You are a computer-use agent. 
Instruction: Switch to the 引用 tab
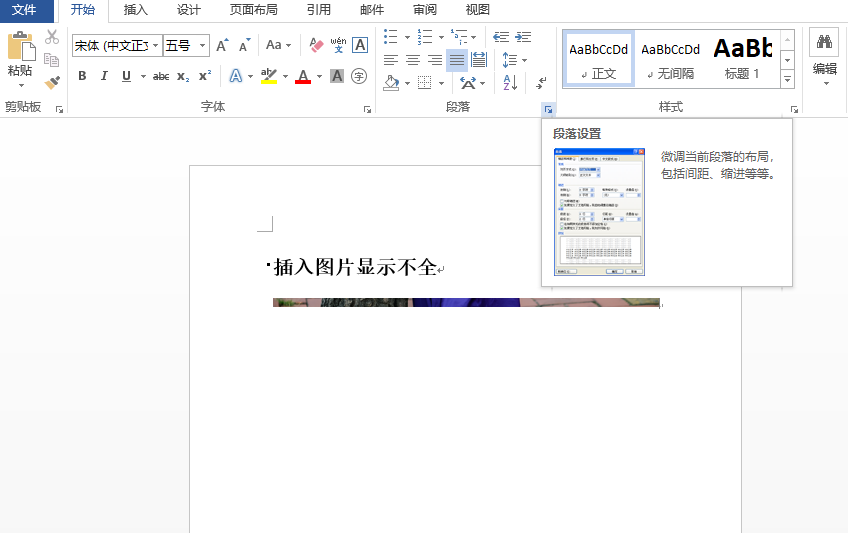tap(319, 10)
